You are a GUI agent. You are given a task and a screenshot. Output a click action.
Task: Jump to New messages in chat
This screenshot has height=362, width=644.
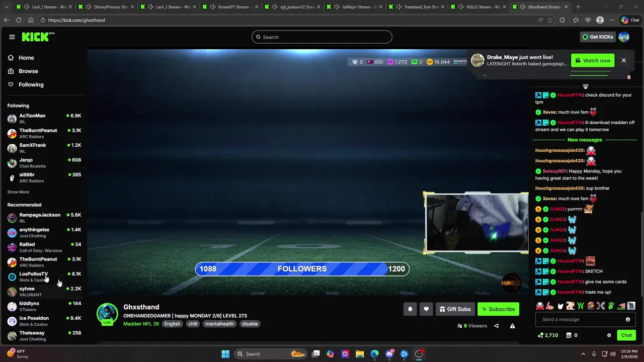tap(585, 140)
